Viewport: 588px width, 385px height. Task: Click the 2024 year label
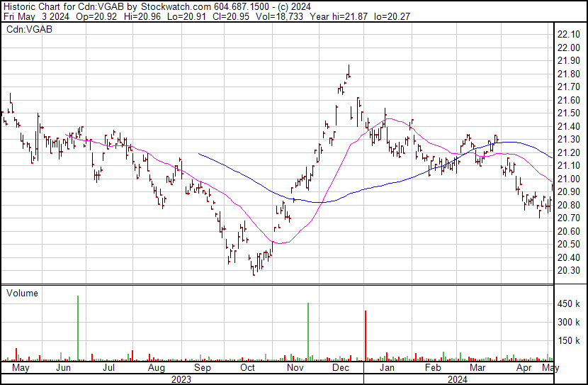coord(458,379)
